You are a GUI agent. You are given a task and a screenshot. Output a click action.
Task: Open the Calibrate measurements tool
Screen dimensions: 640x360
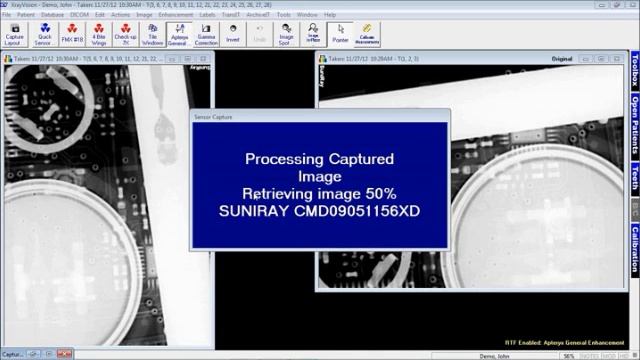click(367, 35)
